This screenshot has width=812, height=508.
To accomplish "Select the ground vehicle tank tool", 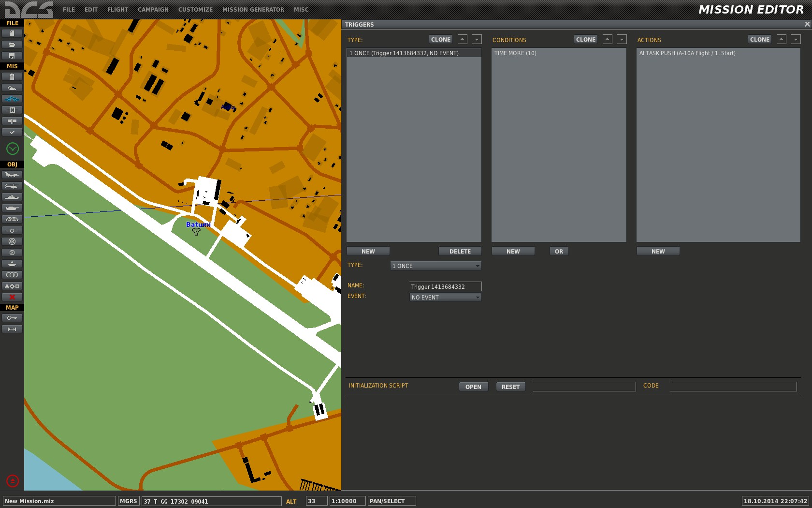I will click(x=12, y=208).
